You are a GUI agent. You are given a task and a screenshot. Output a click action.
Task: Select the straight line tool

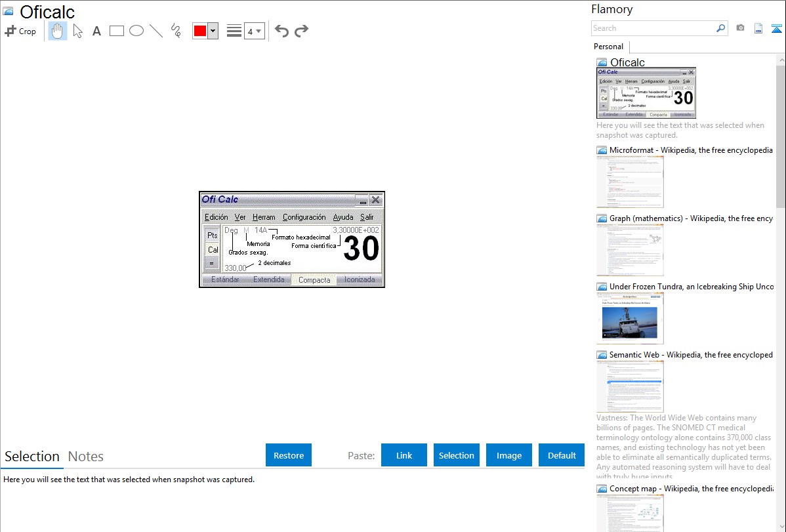(x=156, y=31)
